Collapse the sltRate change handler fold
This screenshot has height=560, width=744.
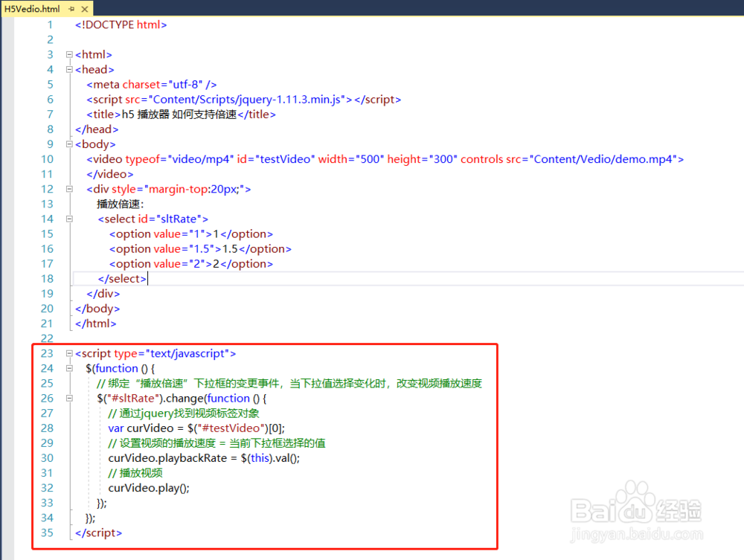69,399
